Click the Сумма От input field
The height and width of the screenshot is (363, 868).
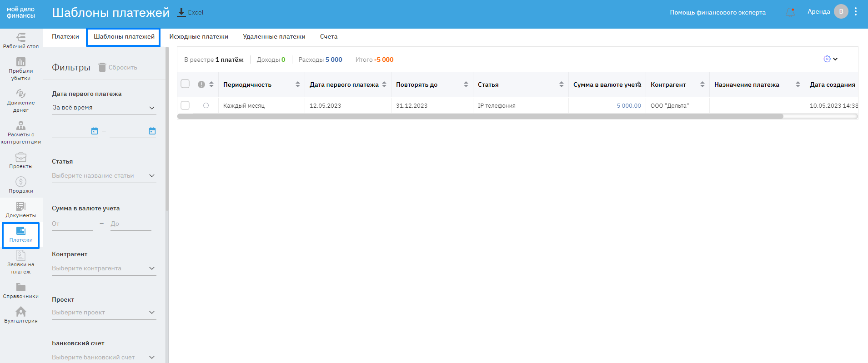(x=72, y=224)
